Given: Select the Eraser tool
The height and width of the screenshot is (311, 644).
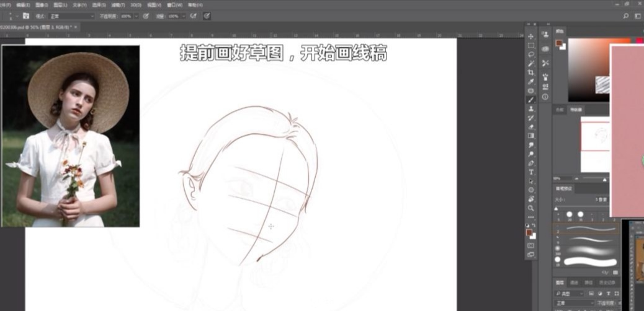Looking at the screenshot, I should click(531, 126).
